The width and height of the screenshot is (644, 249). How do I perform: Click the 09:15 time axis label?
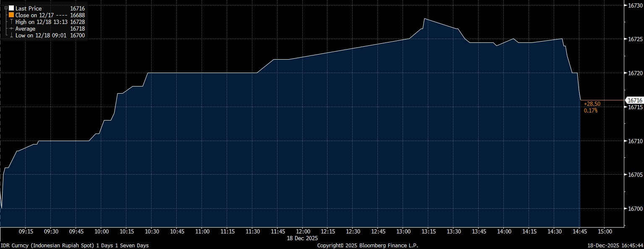point(26,231)
